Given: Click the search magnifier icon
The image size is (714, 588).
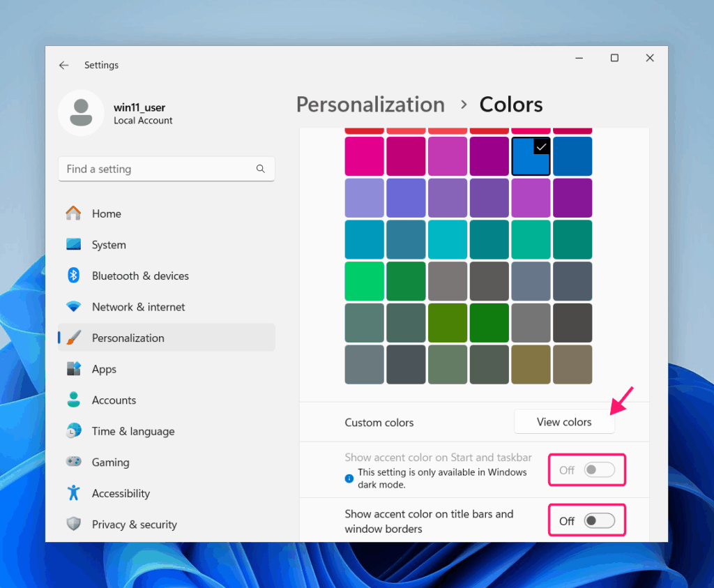Looking at the screenshot, I should [x=261, y=169].
